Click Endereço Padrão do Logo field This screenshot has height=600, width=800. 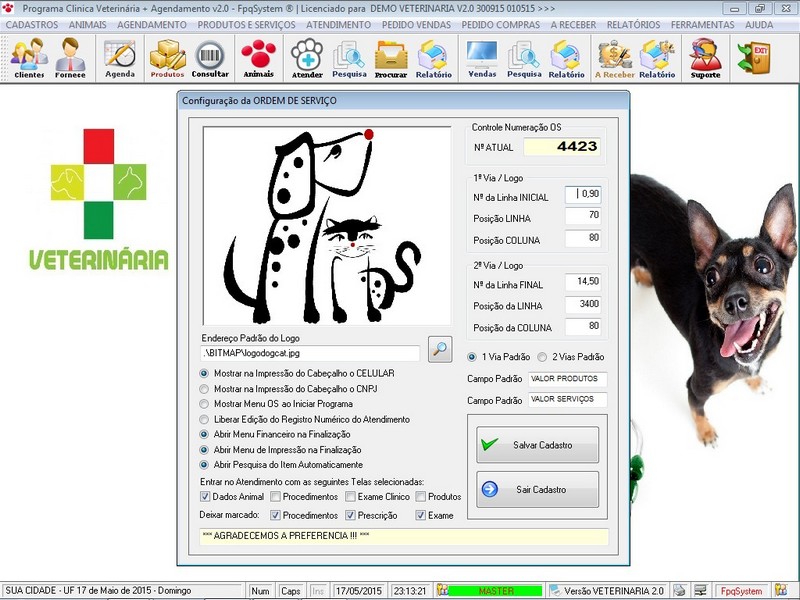(310, 353)
